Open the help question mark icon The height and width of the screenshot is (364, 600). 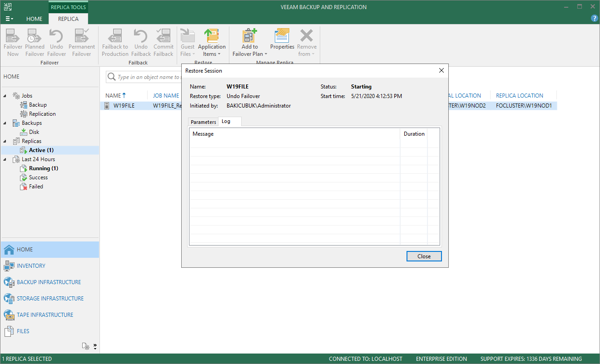click(594, 19)
